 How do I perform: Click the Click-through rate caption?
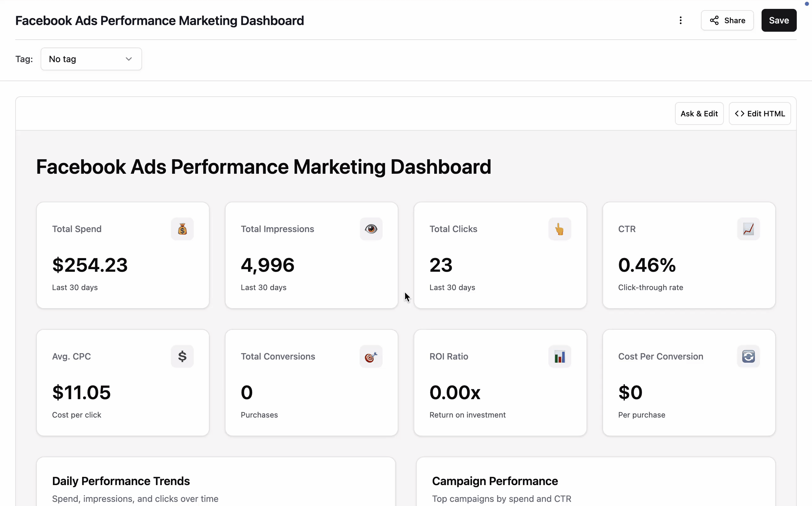[x=650, y=288]
